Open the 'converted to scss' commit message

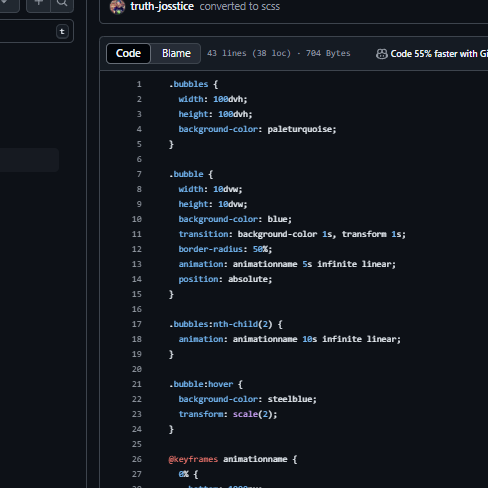pos(240,6)
